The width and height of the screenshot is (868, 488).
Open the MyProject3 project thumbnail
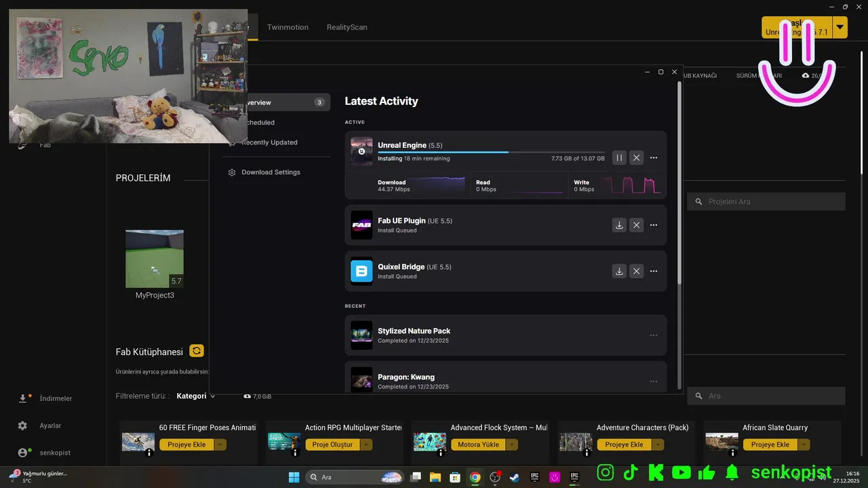(x=155, y=259)
